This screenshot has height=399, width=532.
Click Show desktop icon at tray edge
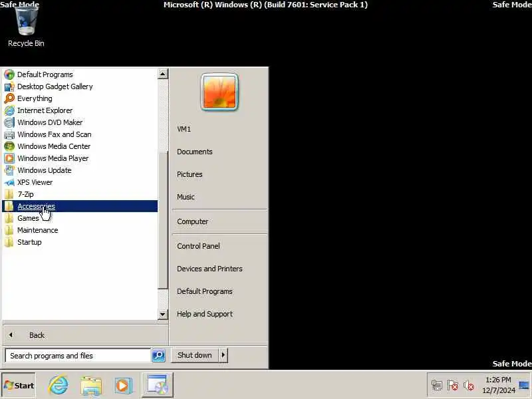(x=524, y=386)
